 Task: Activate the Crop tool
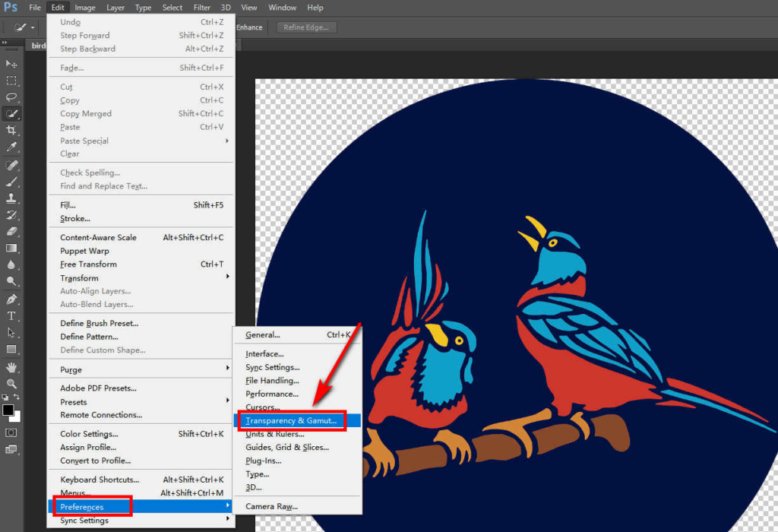[11, 130]
